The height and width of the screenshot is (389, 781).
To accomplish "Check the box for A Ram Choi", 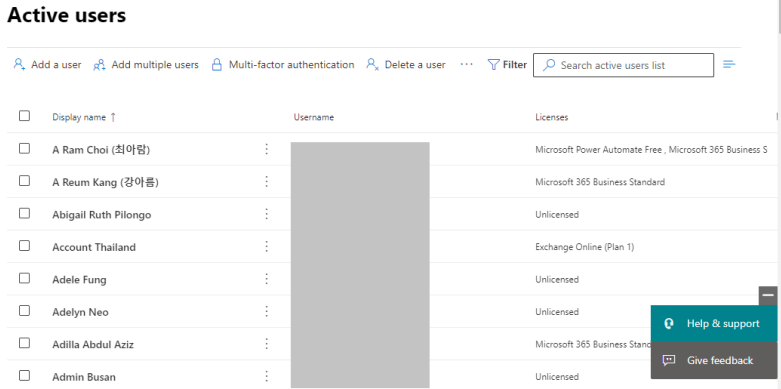I will (x=24, y=148).
